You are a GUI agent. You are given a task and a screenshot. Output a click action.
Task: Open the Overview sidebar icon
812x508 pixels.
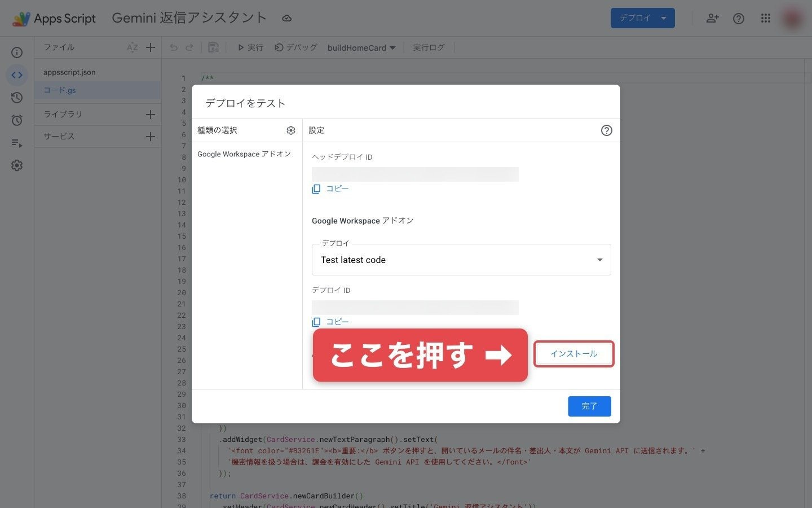coord(17,52)
